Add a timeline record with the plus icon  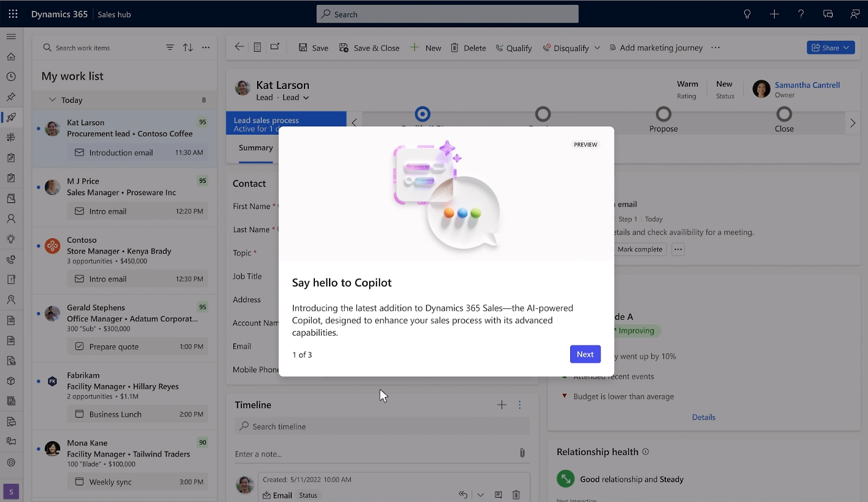point(501,405)
